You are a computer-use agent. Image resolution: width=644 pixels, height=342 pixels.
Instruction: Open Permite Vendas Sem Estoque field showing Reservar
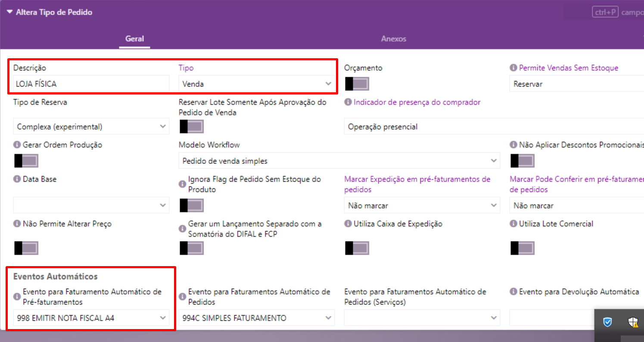pyautogui.click(x=576, y=84)
